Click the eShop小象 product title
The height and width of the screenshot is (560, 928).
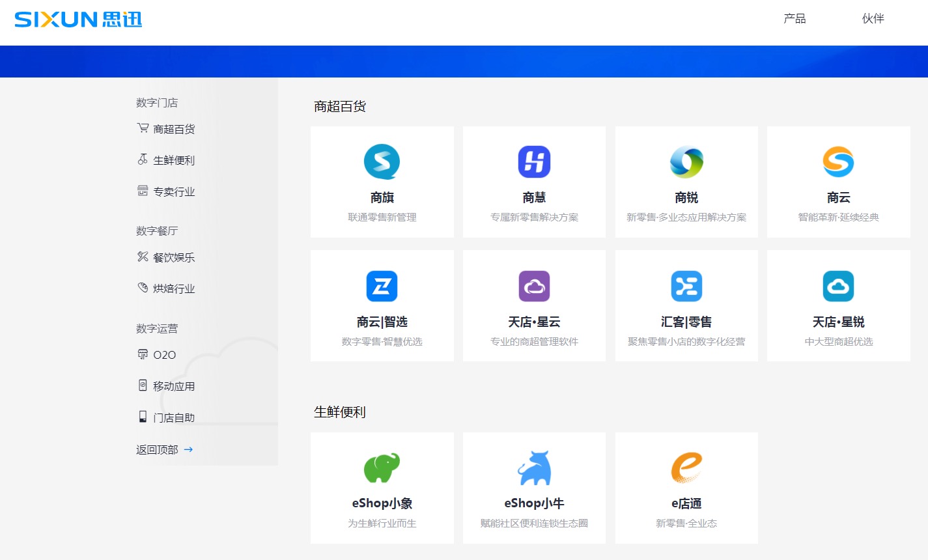pyautogui.click(x=382, y=503)
